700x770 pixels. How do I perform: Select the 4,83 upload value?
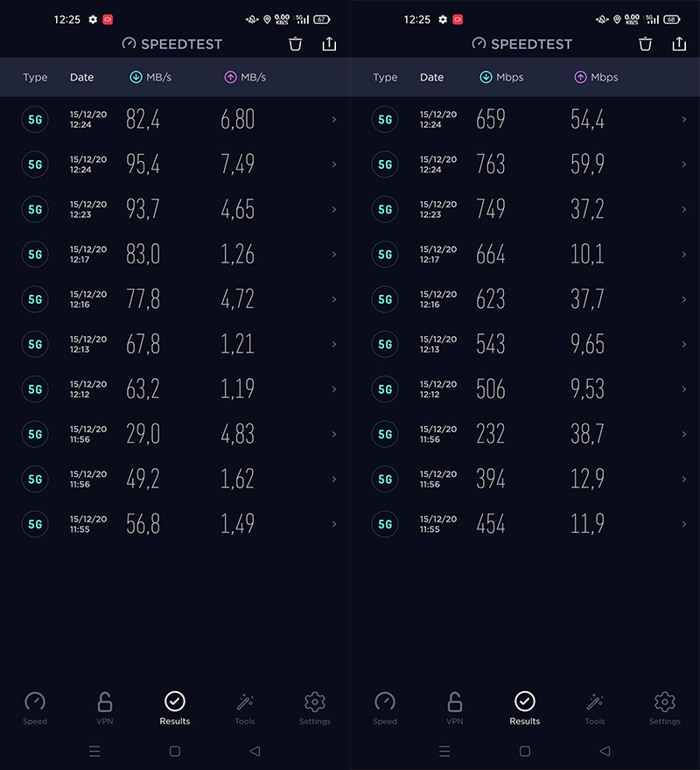click(x=237, y=434)
